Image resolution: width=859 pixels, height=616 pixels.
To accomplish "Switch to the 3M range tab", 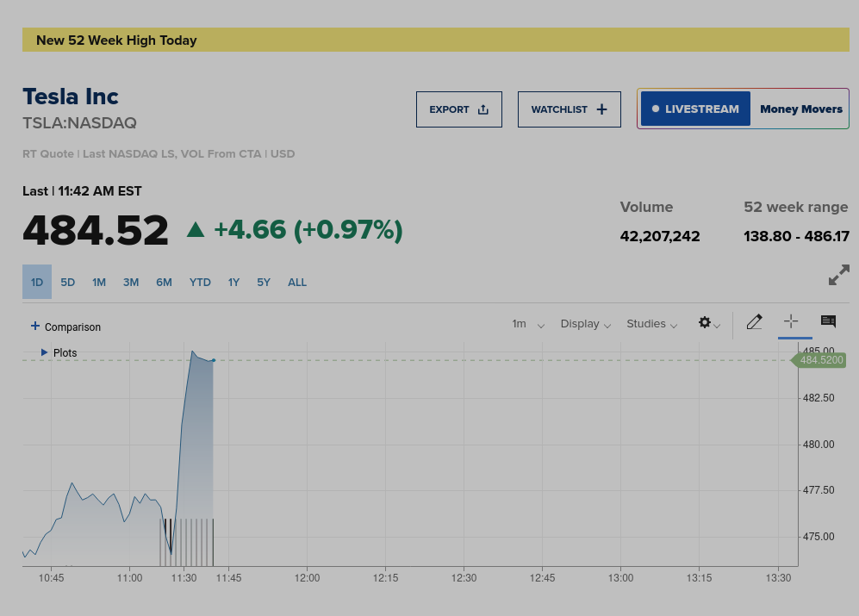I will (131, 283).
